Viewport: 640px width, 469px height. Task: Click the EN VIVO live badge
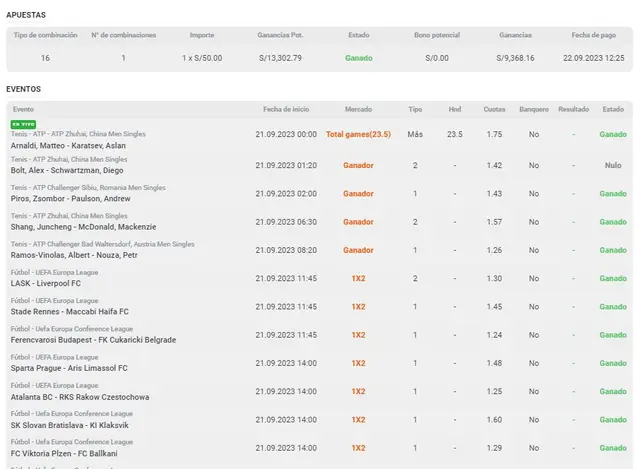point(22,124)
